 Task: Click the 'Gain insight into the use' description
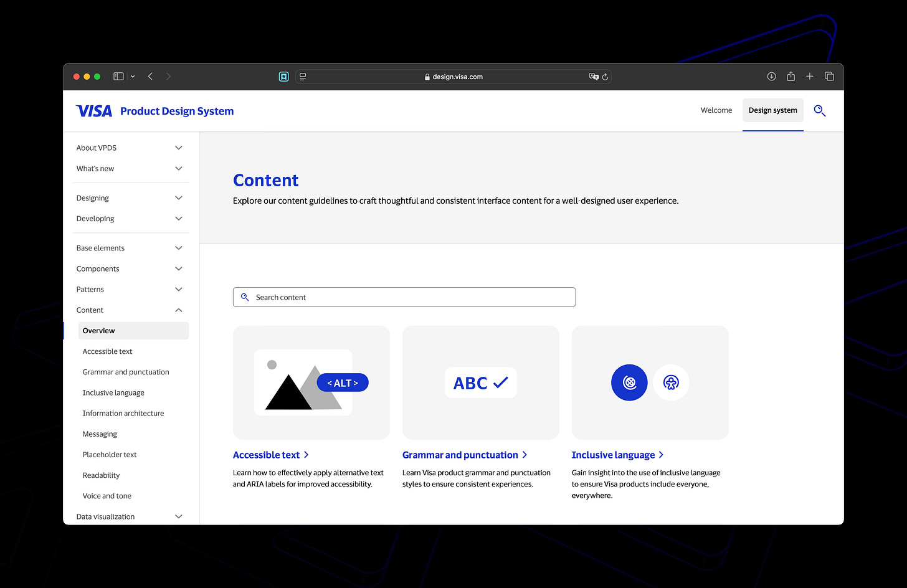(646, 484)
